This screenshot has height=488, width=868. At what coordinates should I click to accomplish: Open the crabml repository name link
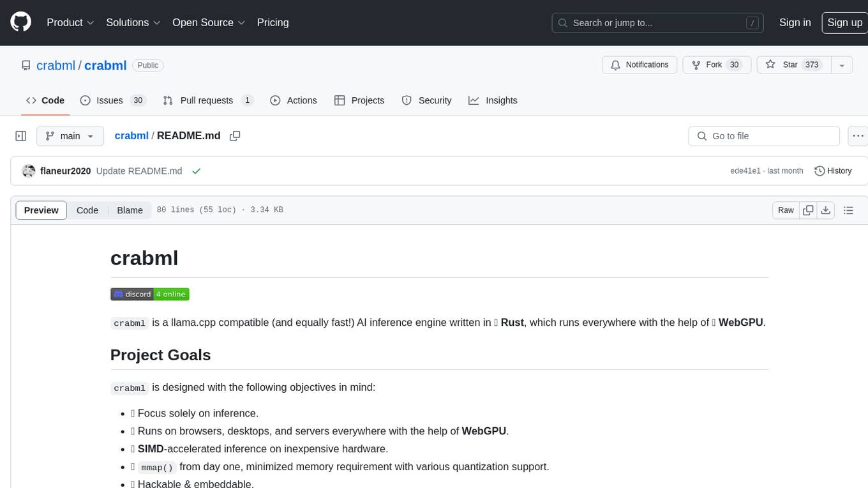(x=105, y=65)
